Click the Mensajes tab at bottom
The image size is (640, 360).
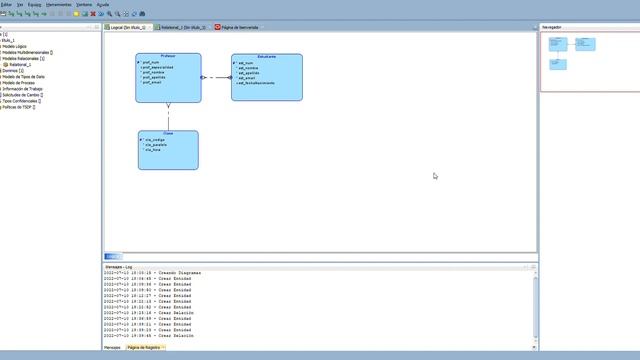point(112,348)
